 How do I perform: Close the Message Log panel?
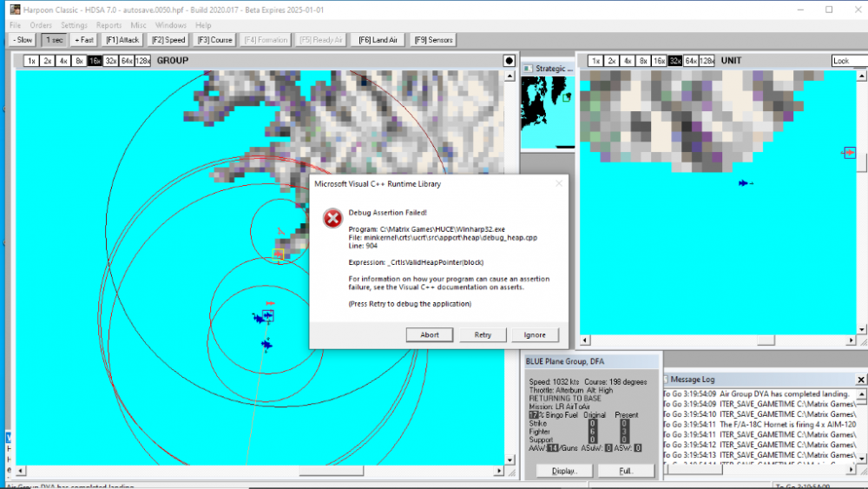tap(861, 380)
